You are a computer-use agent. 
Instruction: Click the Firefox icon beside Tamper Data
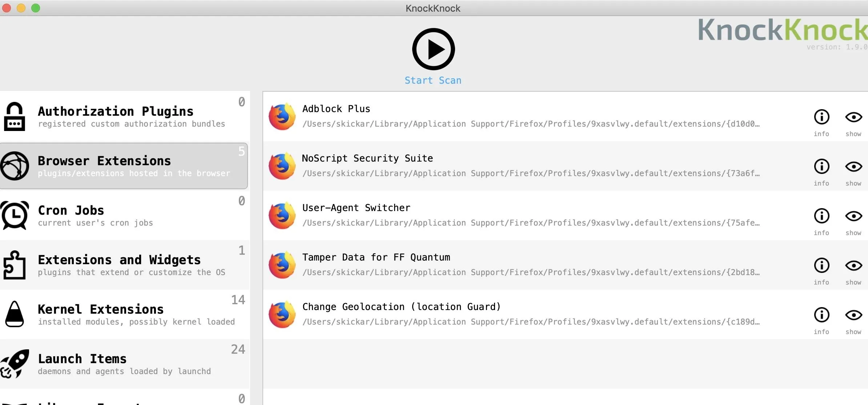(282, 265)
